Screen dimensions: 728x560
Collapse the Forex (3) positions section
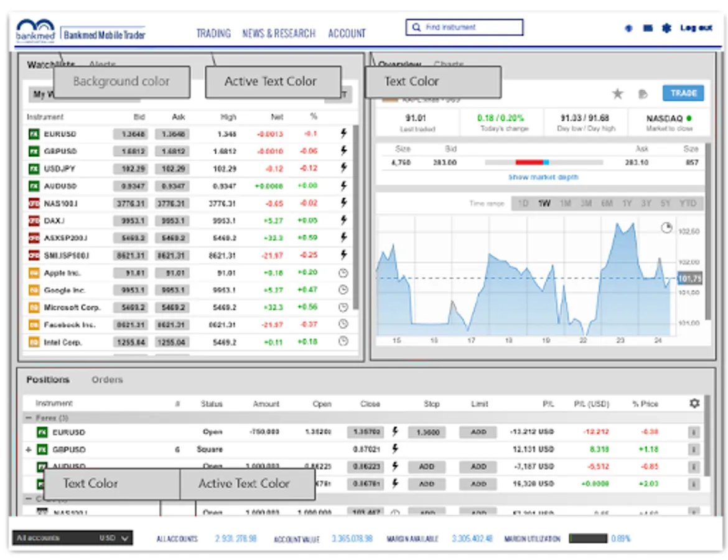(28, 418)
